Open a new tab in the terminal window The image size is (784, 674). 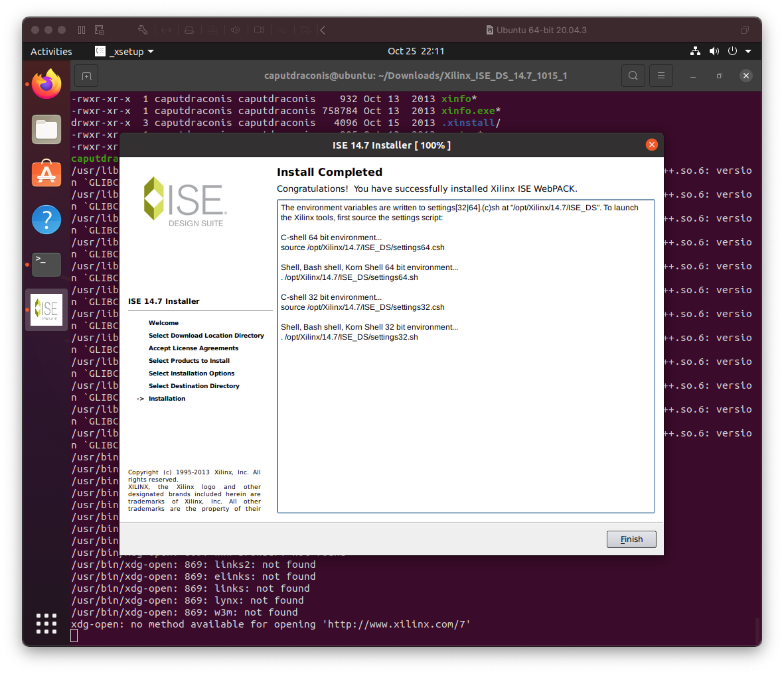(x=86, y=76)
